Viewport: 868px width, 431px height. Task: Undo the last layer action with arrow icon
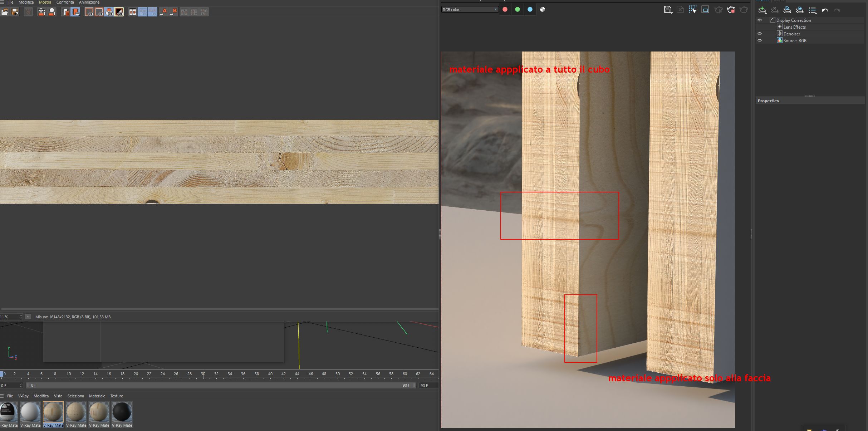[825, 10]
